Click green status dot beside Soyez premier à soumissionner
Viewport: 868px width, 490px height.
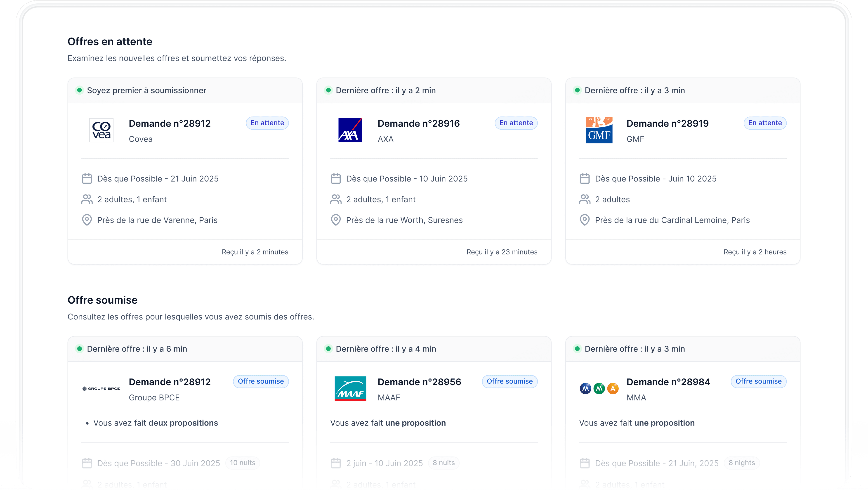coord(80,90)
